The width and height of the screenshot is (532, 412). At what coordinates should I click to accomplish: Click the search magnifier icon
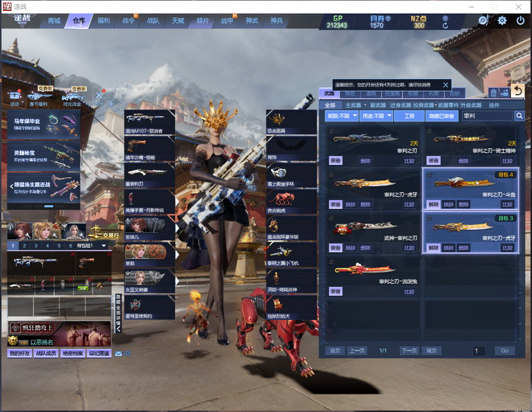[x=520, y=116]
